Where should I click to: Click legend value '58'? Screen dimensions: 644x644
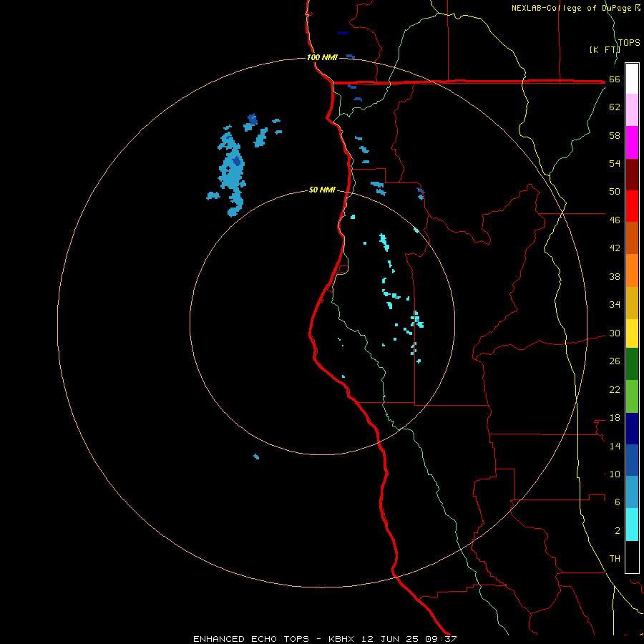coord(615,135)
